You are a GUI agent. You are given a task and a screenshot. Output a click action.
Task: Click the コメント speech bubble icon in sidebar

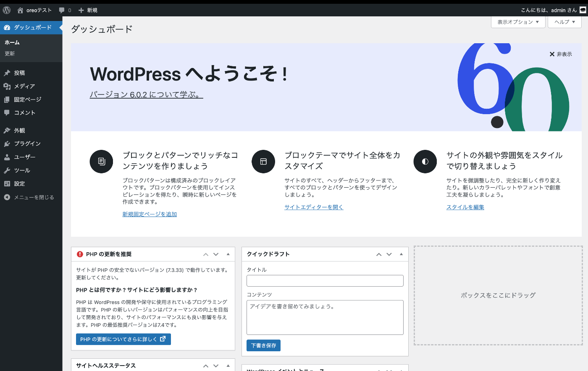[x=7, y=112]
